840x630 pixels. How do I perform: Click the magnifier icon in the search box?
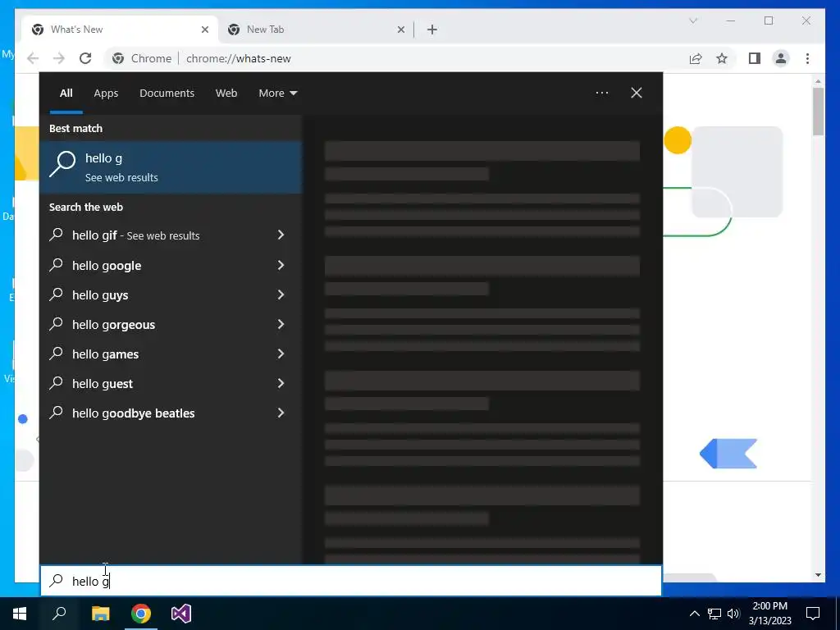tap(57, 581)
